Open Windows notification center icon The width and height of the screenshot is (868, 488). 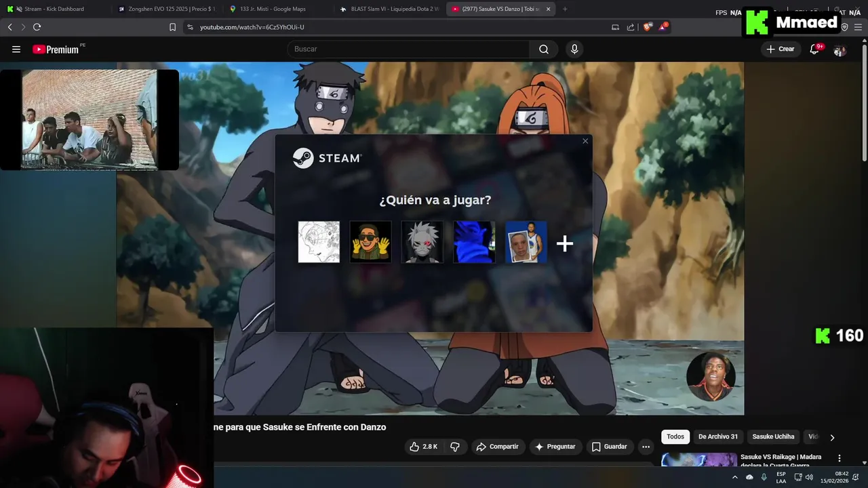pyautogui.click(x=856, y=477)
